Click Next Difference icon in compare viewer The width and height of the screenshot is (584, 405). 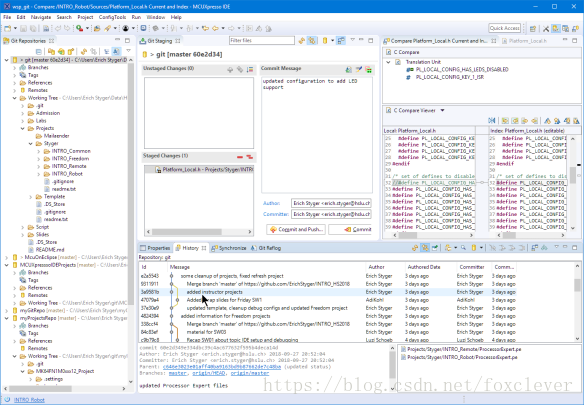(547, 120)
